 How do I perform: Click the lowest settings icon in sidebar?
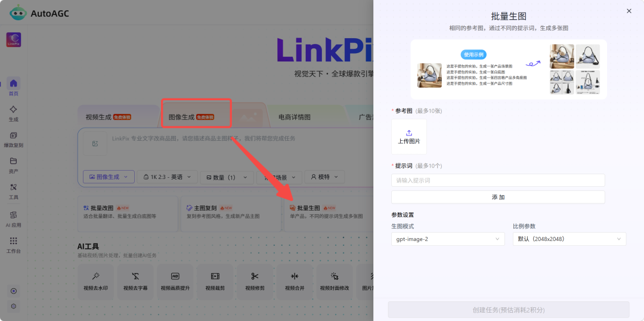14,306
